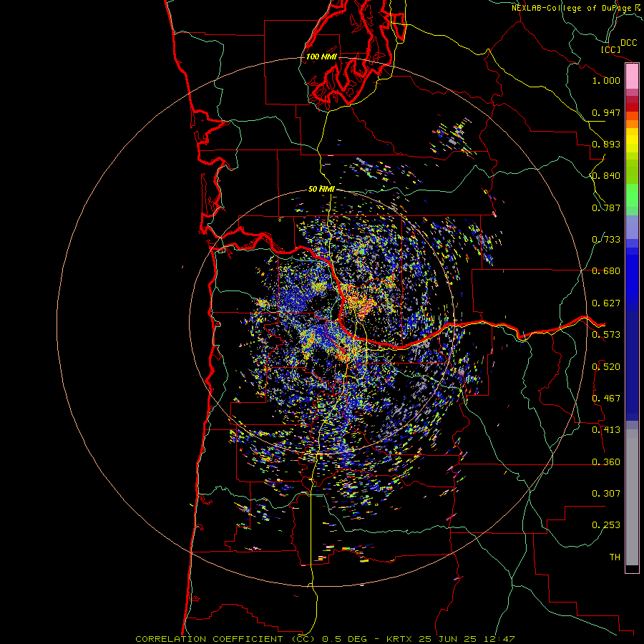Click the gray lower segment of the color bar
The height and width of the screenshot is (644, 644).
click(632, 497)
